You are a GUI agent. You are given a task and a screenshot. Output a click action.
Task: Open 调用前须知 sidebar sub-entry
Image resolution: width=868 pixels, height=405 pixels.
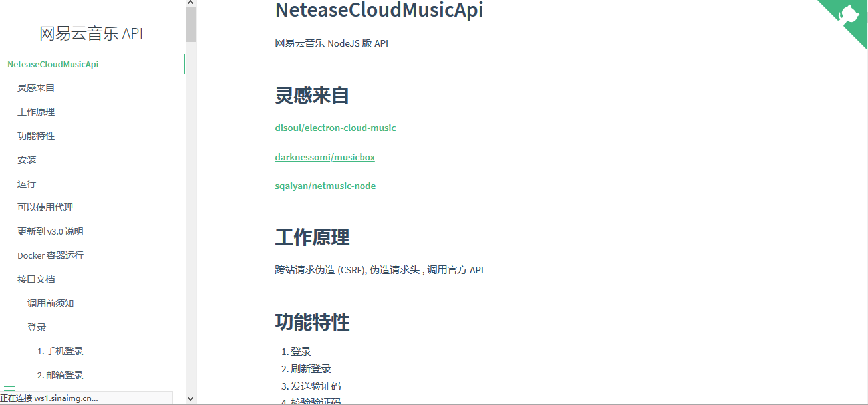51,303
